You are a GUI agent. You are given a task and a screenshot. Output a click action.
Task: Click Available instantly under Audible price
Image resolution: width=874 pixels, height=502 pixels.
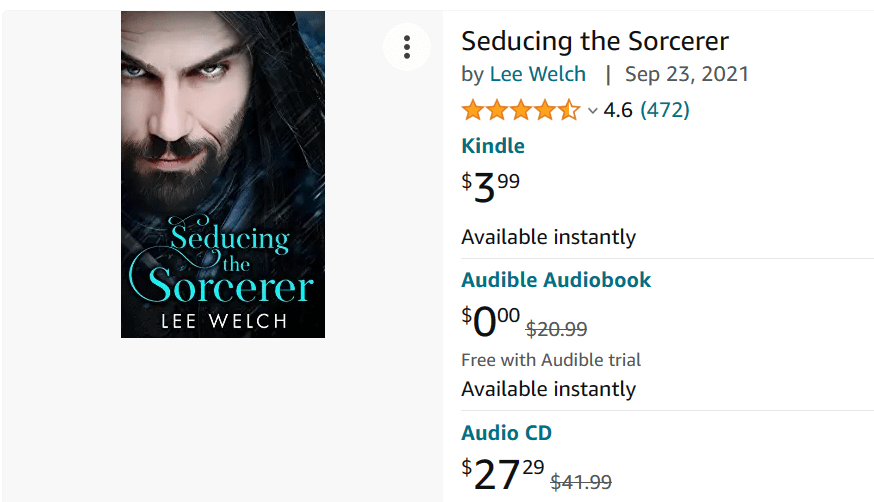coord(548,389)
